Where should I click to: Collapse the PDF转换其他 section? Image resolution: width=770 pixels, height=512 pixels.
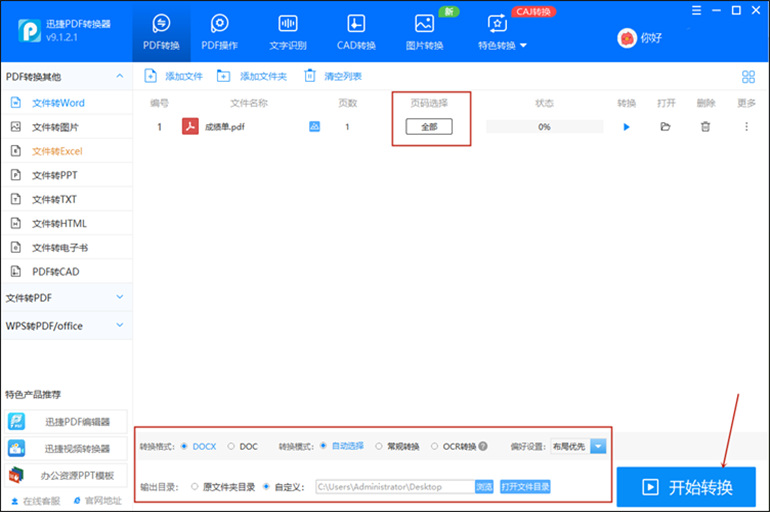[120, 76]
